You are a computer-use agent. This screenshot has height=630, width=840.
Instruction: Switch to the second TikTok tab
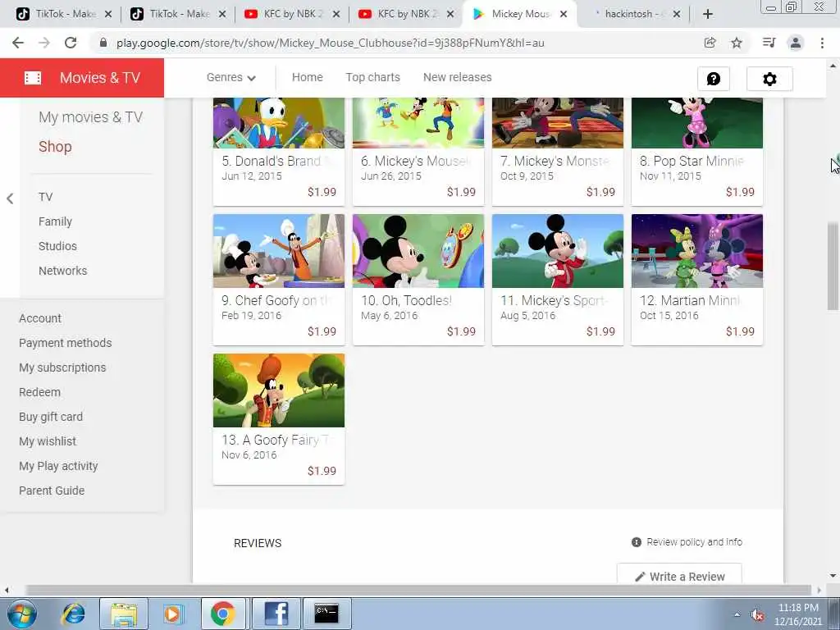178,14
